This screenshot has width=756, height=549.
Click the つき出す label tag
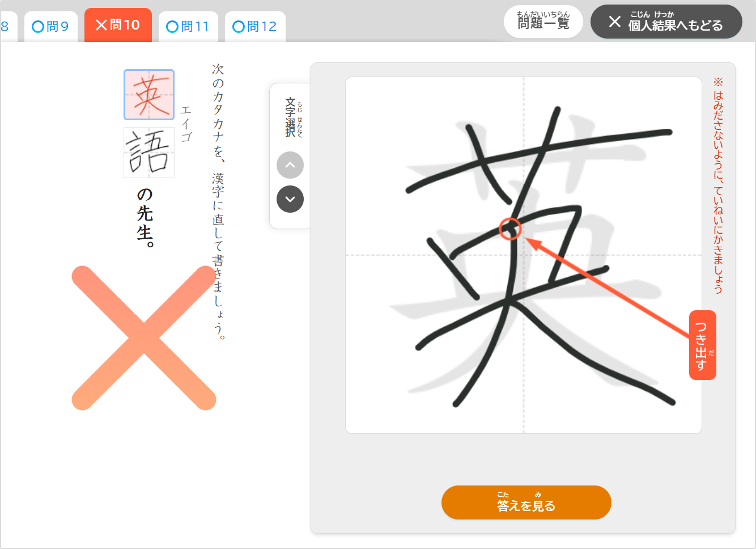pos(703,345)
